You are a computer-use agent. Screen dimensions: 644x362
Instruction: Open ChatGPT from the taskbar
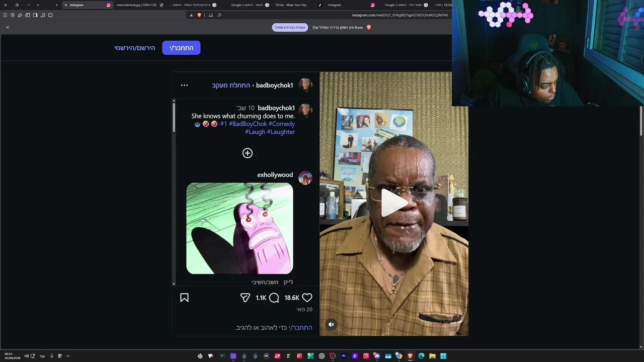tap(321, 356)
